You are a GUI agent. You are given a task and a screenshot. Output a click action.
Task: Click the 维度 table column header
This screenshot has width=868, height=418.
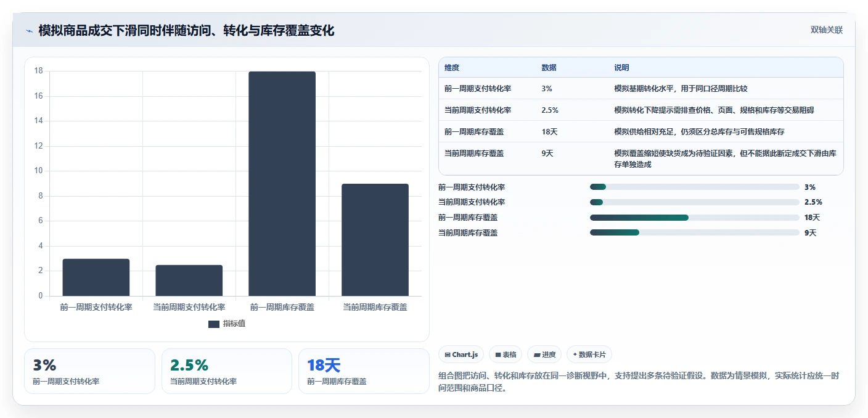pyautogui.click(x=452, y=68)
